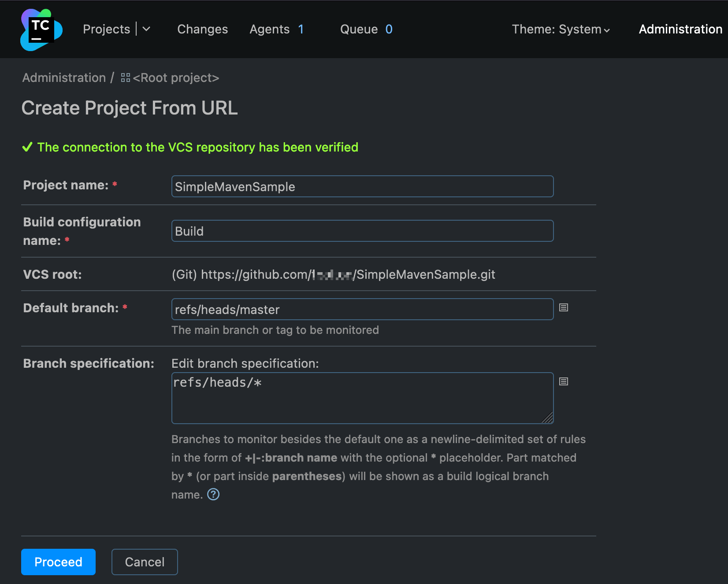The image size is (728, 584).
Task: Click the TeamCity logo
Action: tap(41, 30)
